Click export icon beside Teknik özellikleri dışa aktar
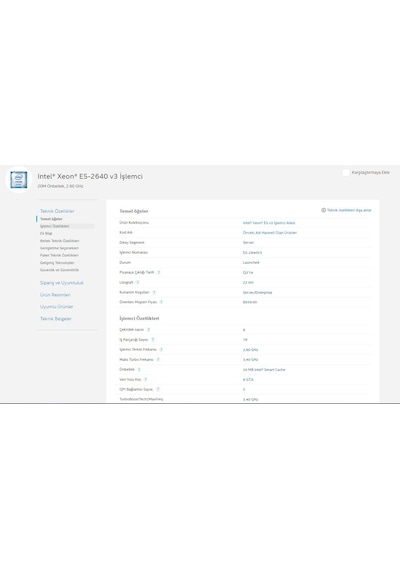This screenshot has height=570, width=400. coord(323,210)
